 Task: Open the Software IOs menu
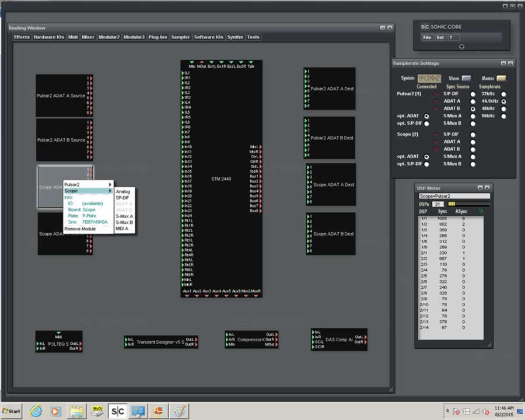coord(209,37)
